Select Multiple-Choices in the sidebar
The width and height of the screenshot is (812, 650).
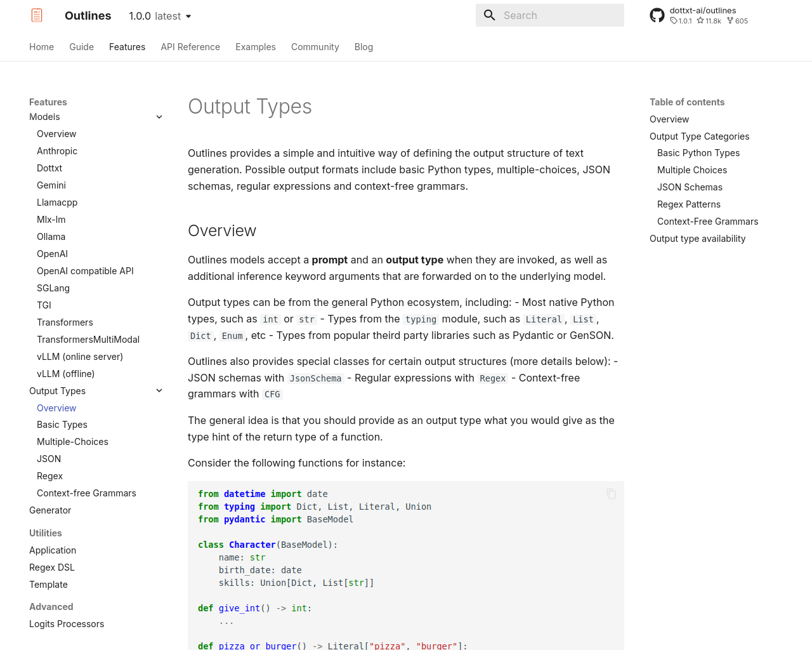72,442
